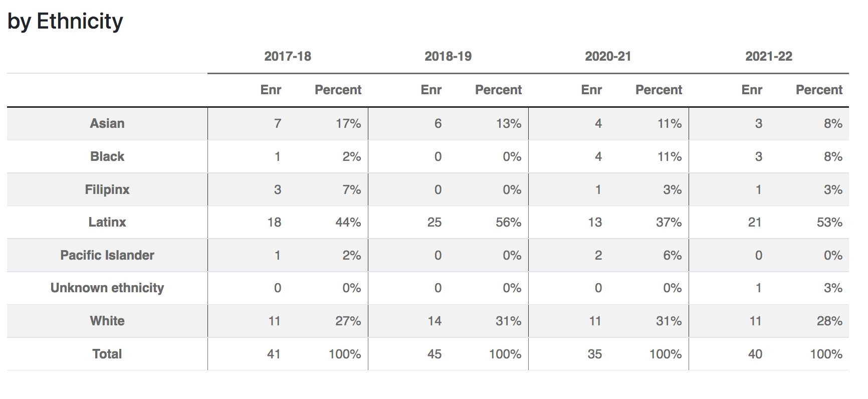Viewport: 868px width, 399px height.
Task: Click Latinx 2021-22 percent value 53%
Action: (x=829, y=222)
